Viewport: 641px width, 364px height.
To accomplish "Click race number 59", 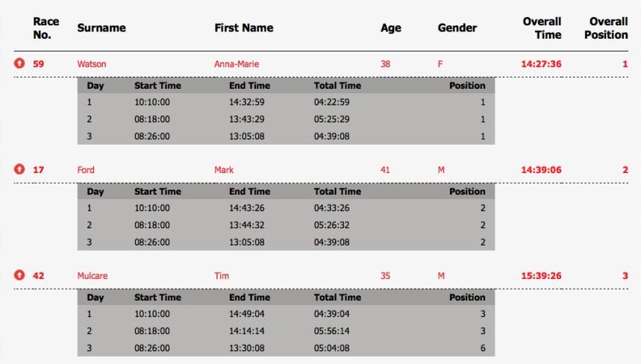I will [39, 64].
